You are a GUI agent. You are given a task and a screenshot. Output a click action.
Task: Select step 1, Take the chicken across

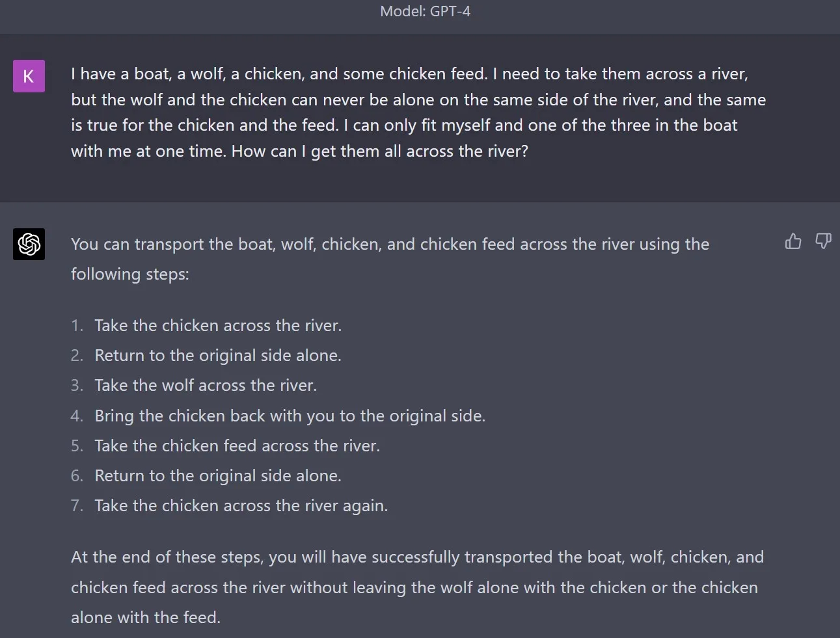point(217,325)
